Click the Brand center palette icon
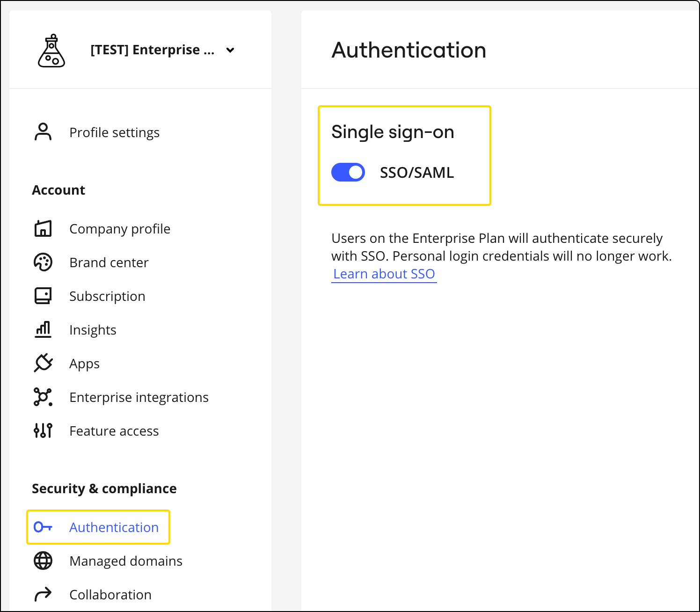Screen dimensions: 700x612 43,262
